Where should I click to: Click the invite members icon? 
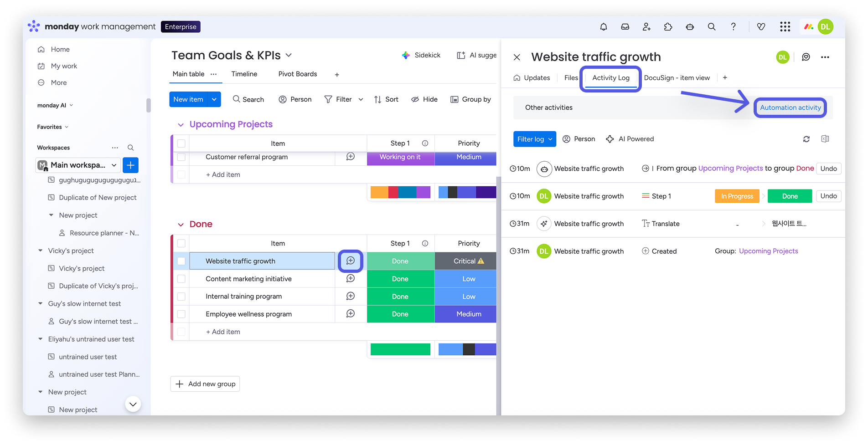click(x=646, y=27)
